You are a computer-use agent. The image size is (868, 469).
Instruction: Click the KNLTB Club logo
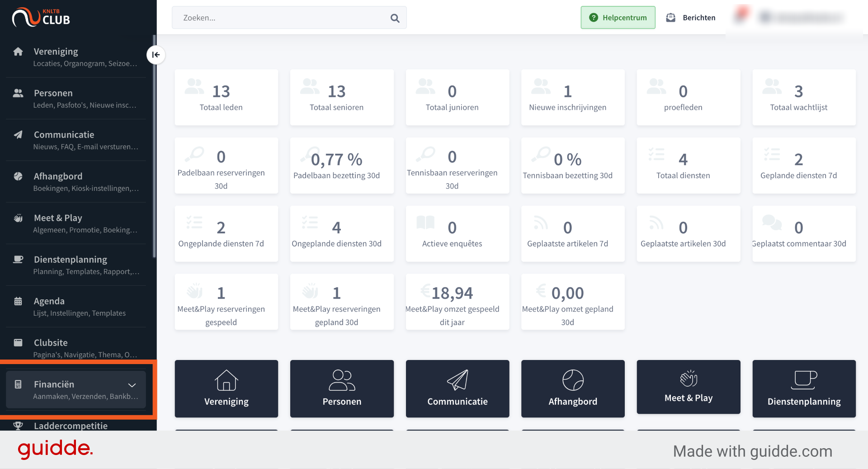[41, 17]
